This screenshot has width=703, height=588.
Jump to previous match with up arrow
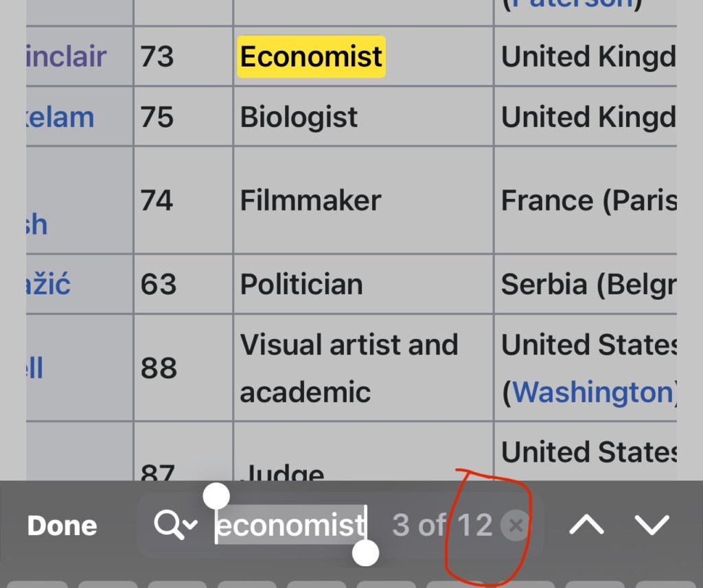(587, 526)
